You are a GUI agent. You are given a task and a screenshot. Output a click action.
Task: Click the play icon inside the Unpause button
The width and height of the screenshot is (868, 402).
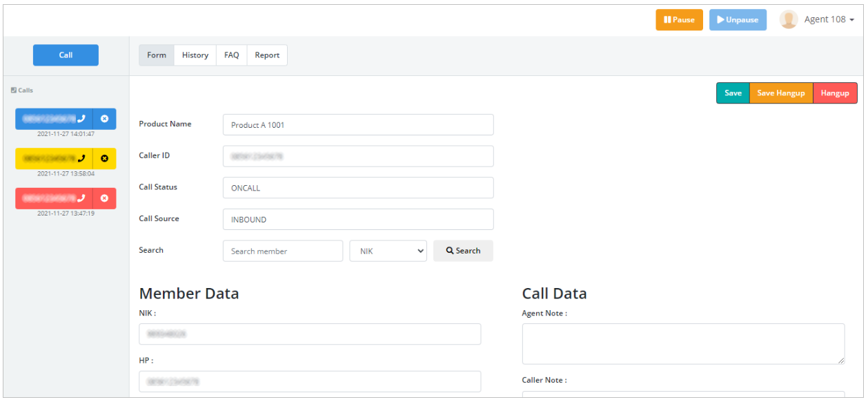[x=720, y=19]
